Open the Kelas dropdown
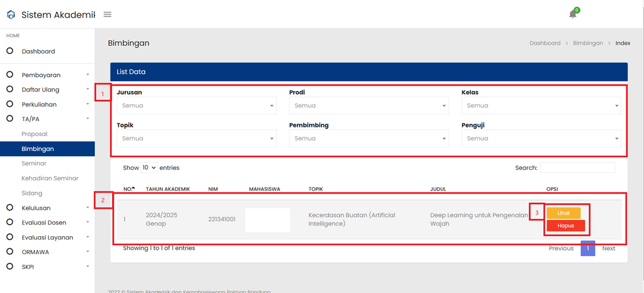The width and height of the screenshot is (644, 293). (x=541, y=106)
